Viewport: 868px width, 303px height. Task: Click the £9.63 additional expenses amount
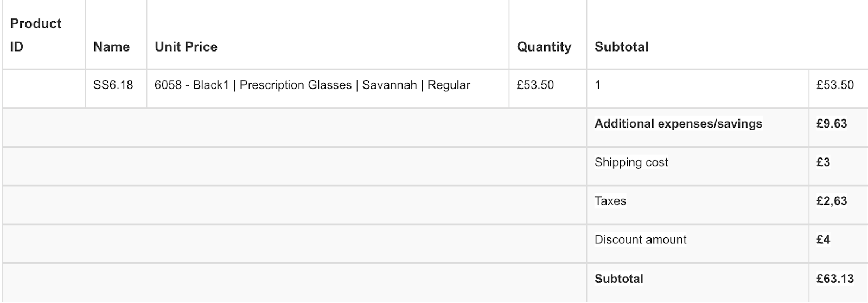tap(831, 124)
